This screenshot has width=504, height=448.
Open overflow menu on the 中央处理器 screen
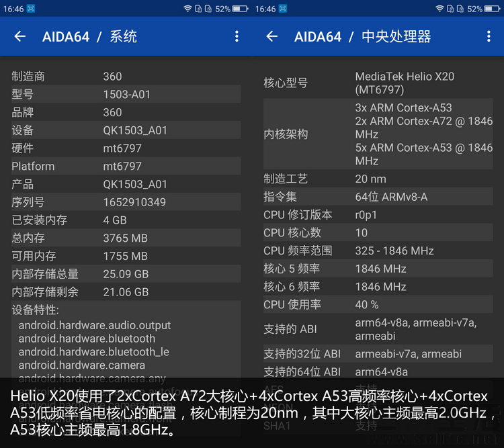coord(489,36)
